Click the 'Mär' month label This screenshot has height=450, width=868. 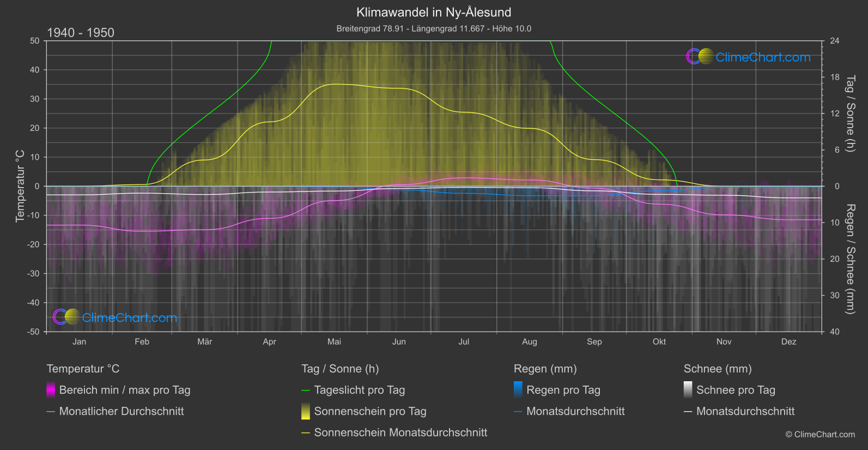pos(204,341)
